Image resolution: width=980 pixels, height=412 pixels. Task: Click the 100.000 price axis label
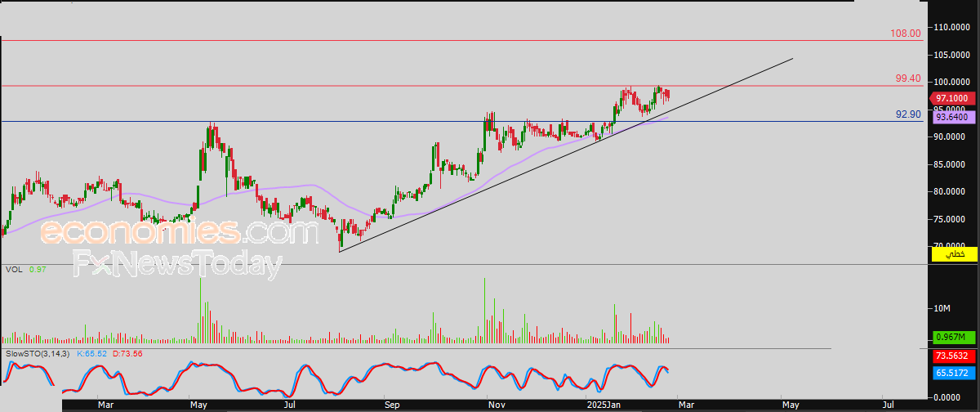click(954, 83)
